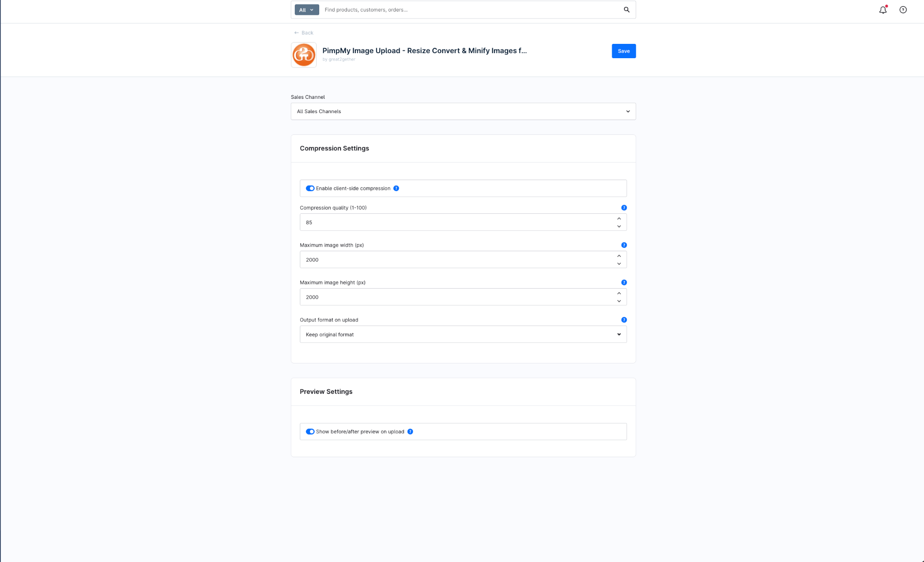924x562 pixels.
Task: Click the PimpMy Image Upload app logo
Action: click(x=304, y=54)
